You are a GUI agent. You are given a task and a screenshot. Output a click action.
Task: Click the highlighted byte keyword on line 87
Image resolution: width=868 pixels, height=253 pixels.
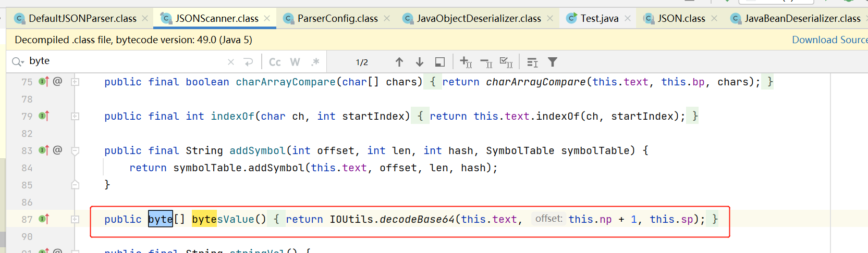click(x=161, y=219)
